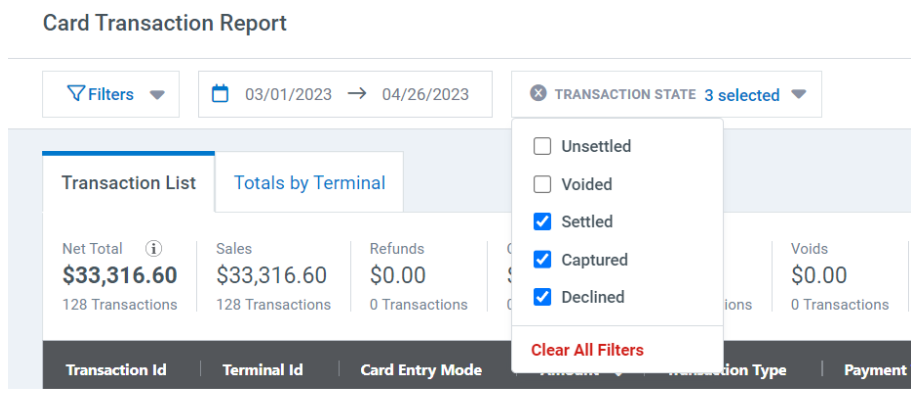Check the Unsettled checkbox
This screenshot has height=394, width=915.
click(542, 147)
